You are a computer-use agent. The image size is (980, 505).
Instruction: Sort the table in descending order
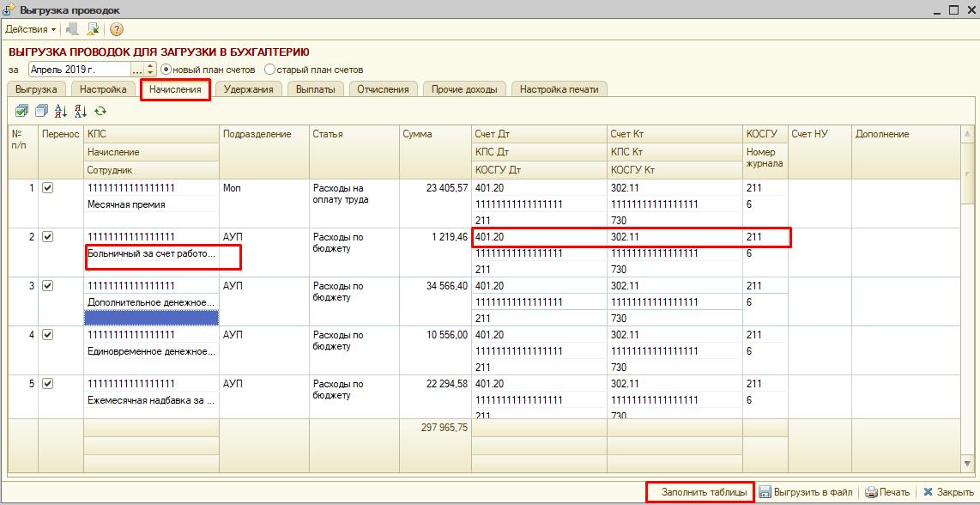(x=81, y=111)
